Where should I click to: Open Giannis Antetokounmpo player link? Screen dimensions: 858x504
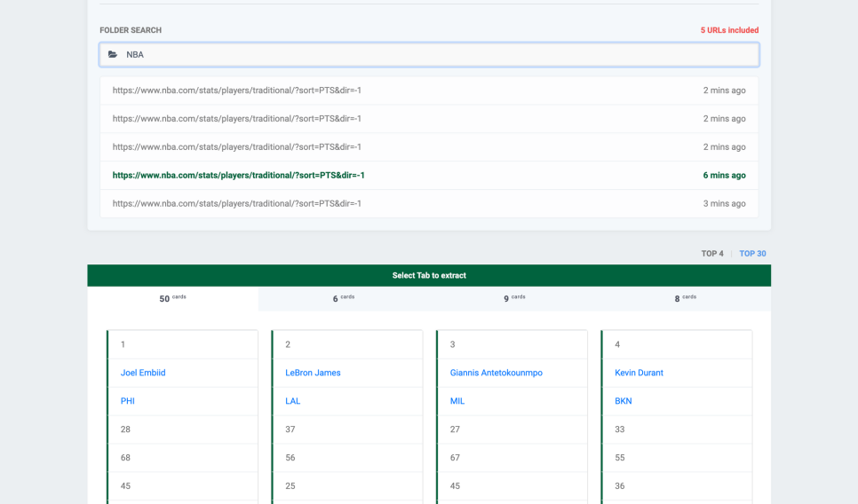[496, 373]
